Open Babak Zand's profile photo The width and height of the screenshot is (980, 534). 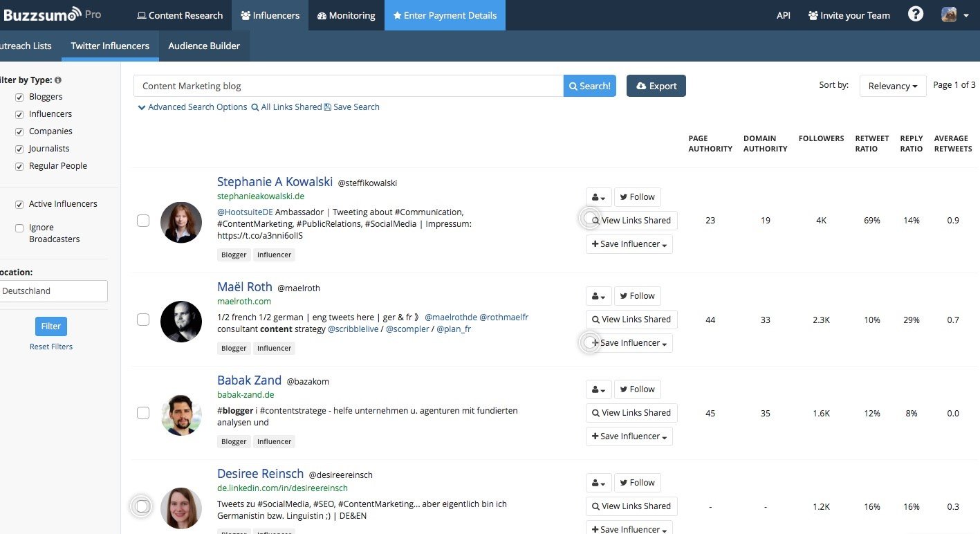(181, 415)
